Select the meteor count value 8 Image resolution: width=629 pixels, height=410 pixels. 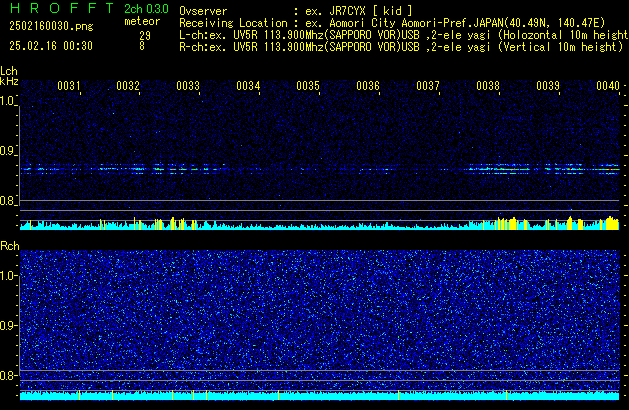point(142,46)
